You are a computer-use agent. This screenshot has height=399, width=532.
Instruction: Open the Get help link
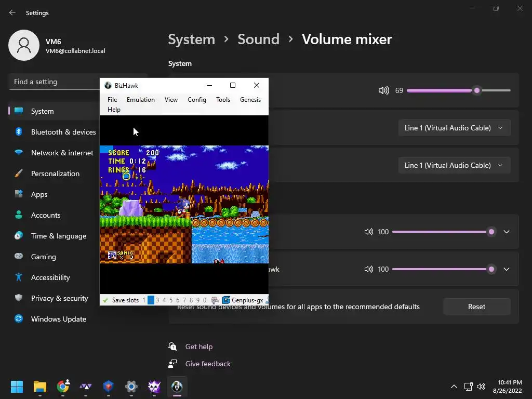(x=199, y=347)
